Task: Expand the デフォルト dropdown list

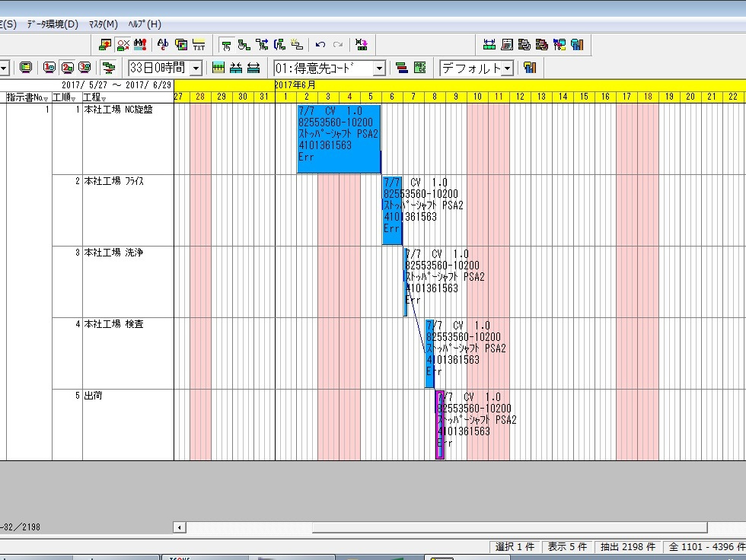Action: coord(507,68)
